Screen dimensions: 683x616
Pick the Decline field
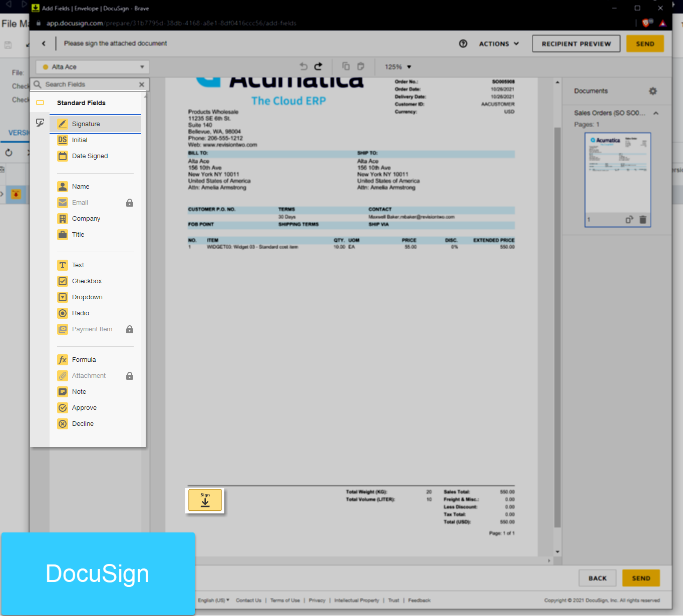coord(95,424)
